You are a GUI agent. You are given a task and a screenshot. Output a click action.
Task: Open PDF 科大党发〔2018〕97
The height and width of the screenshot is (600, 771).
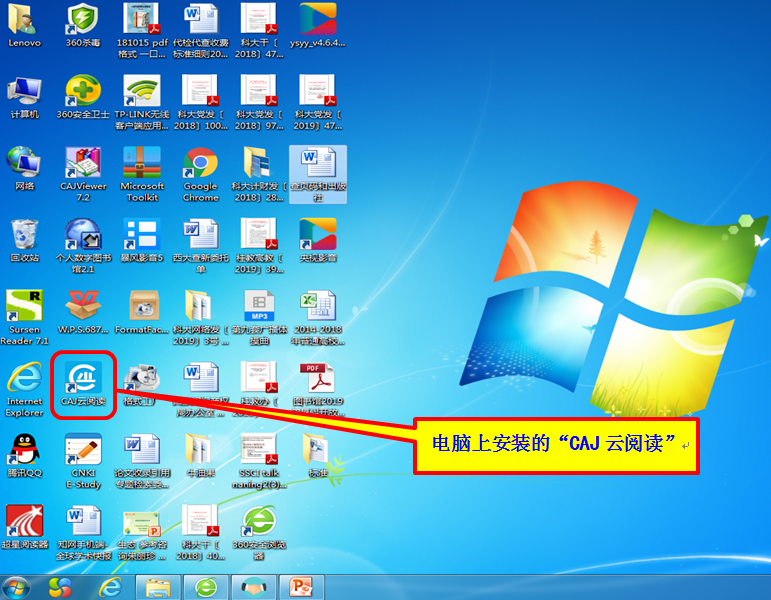(259, 102)
